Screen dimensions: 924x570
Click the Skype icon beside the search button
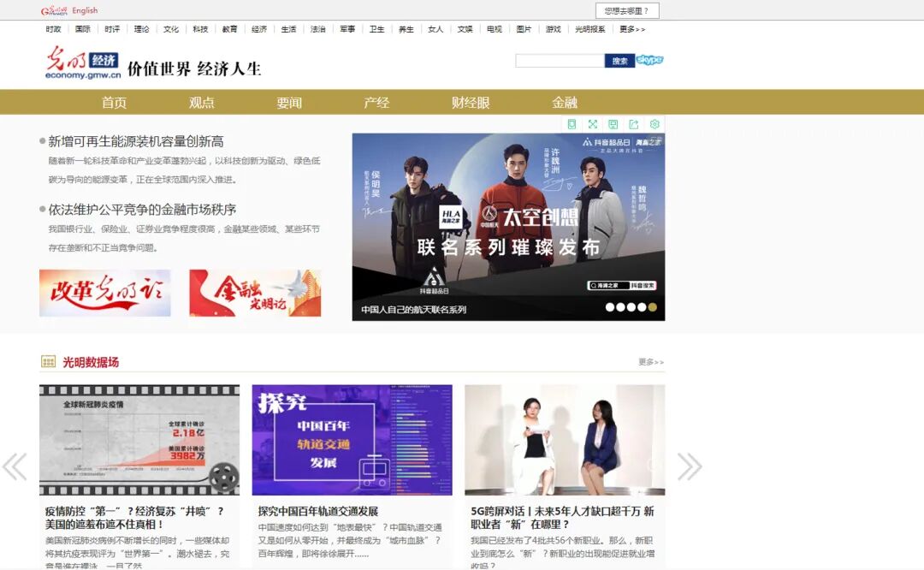point(649,60)
